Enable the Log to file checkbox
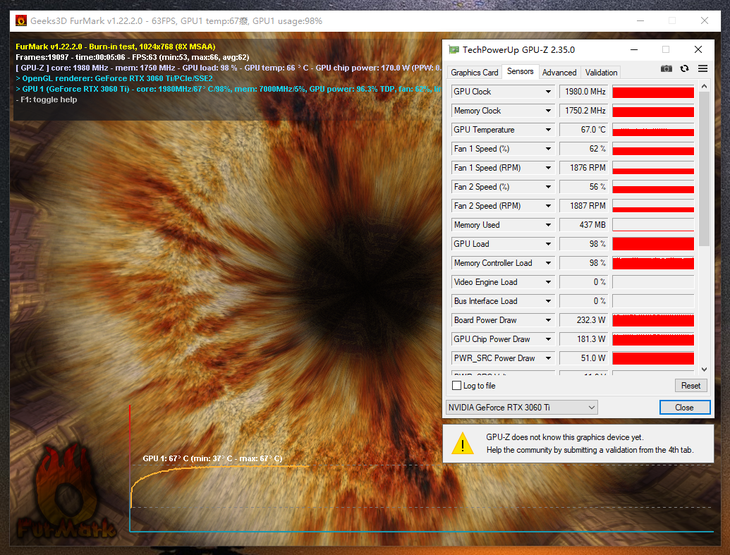 click(x=456, y=386)
